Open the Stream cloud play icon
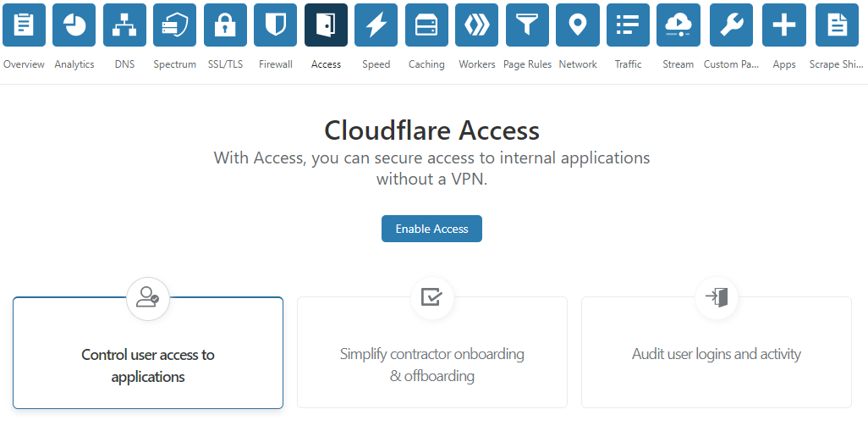The width and height of the screenshot is (868, 448). 678,25
